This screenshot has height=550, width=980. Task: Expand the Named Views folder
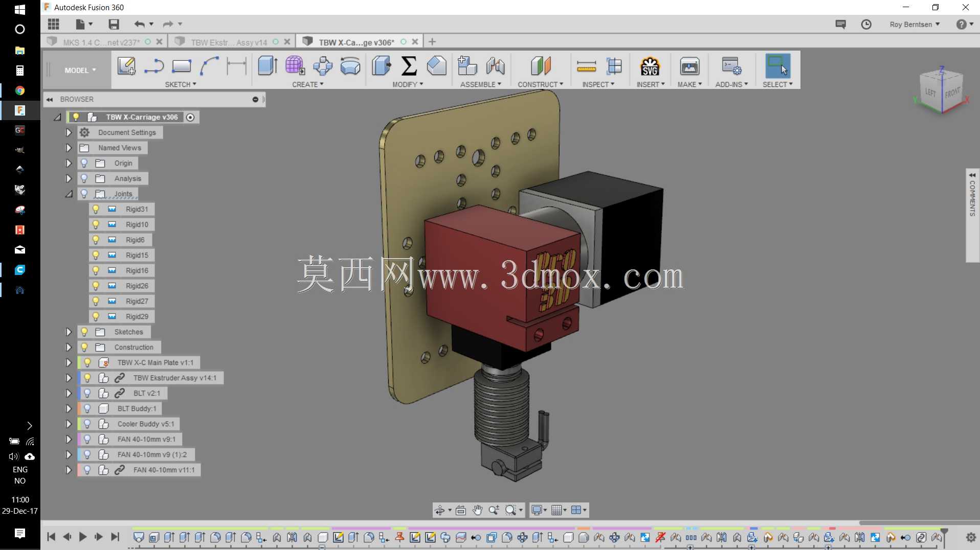pos(68,148)
